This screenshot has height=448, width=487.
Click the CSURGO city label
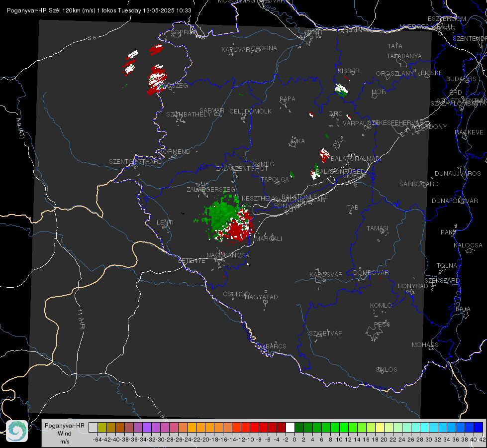tap(236, 294)
